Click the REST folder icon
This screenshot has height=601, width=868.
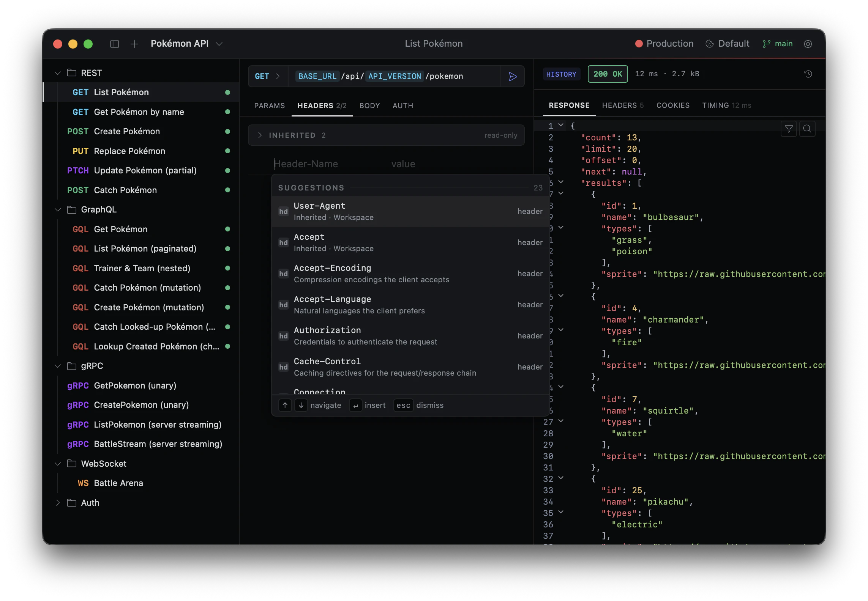72,72
